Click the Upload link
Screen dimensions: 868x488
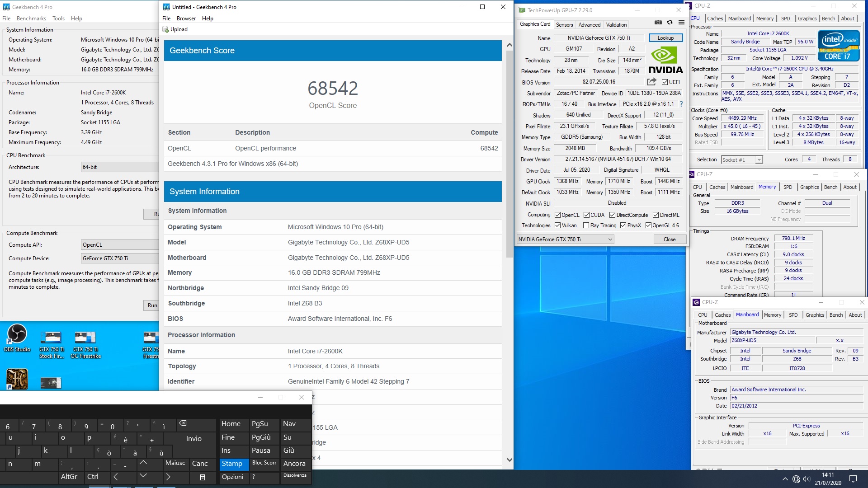(x=179, y=29)
